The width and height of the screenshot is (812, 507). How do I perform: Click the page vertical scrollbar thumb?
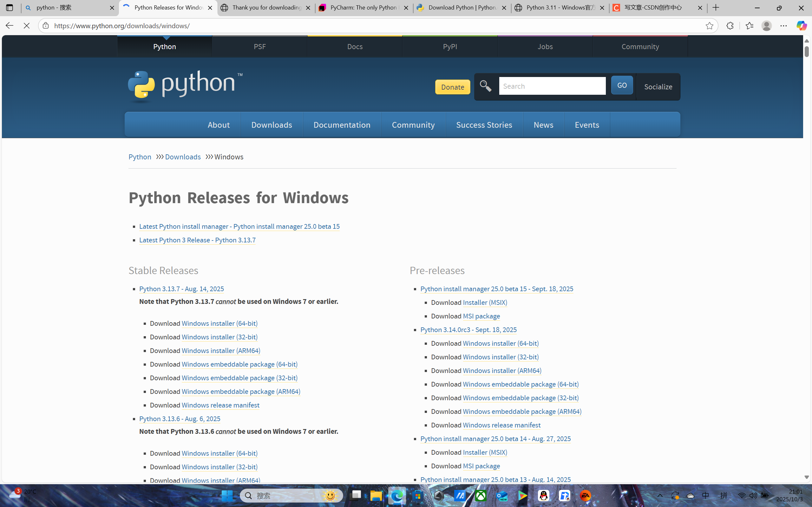[x=807, y=51]
